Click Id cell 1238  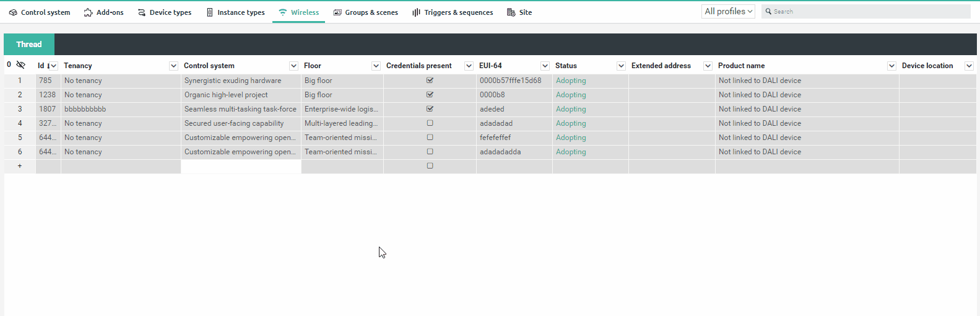(x=48, y=95)
